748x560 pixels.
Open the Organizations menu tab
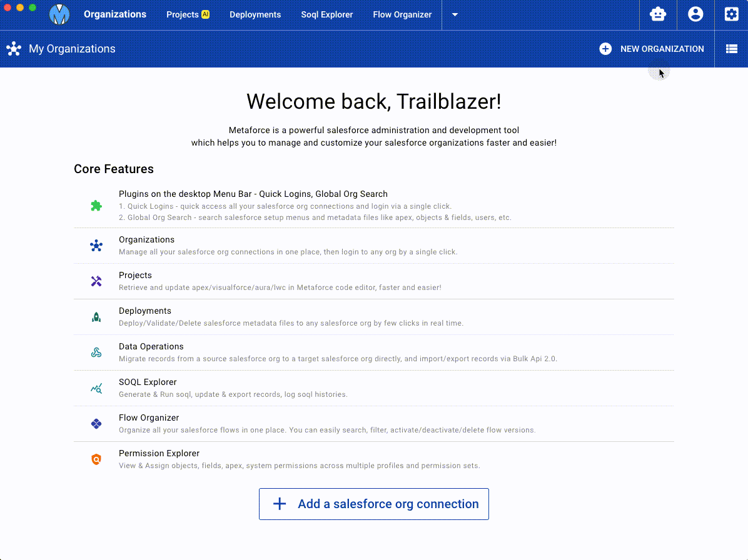point(115,14)
